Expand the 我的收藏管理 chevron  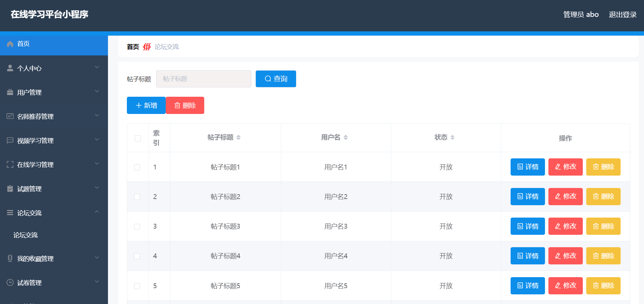(97, 258)
